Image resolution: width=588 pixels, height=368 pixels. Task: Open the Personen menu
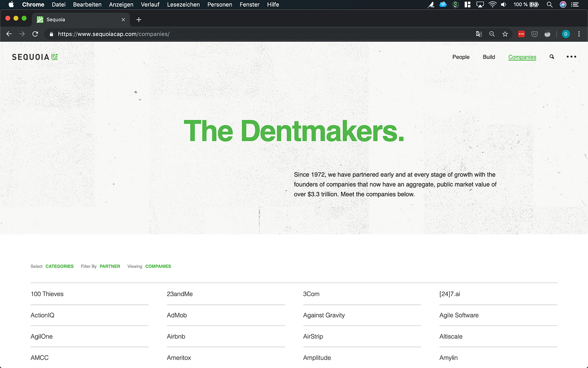(220, 5)
